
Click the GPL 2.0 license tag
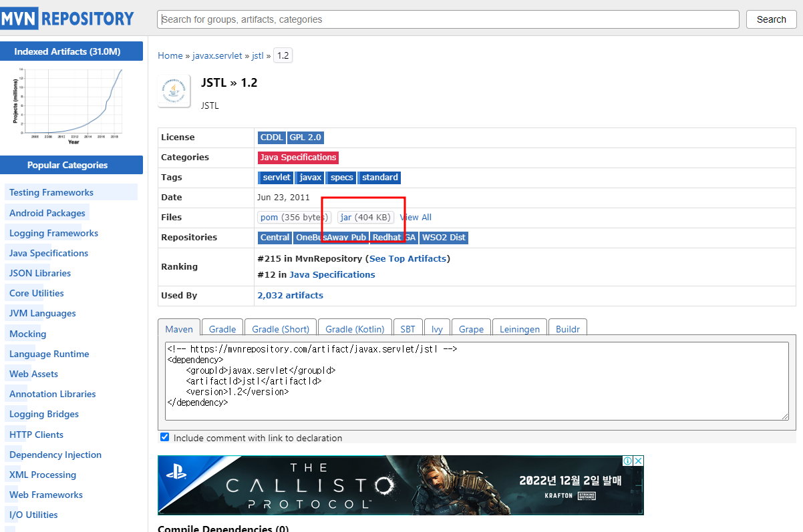click(x=305, y=138)
